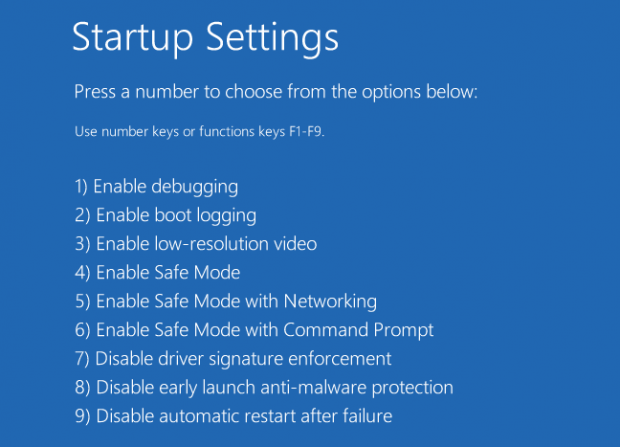Viewport: 620px width, 447px height.
Task: Choose Disable early launch anti-malware protection
Action: click(x=264, y=388)
